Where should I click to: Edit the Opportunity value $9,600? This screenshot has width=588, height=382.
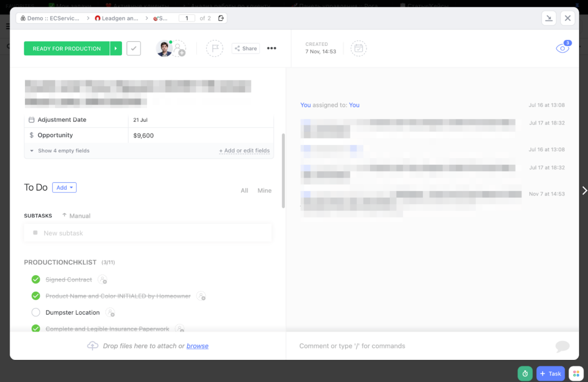pos(143,136)
